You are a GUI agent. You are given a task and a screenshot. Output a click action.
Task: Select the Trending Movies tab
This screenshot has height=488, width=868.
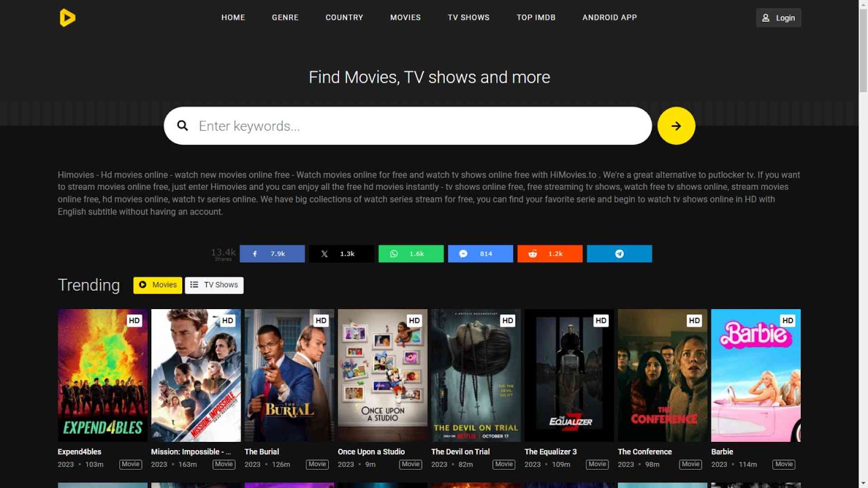pyautogui.click(x=158, y=285)
